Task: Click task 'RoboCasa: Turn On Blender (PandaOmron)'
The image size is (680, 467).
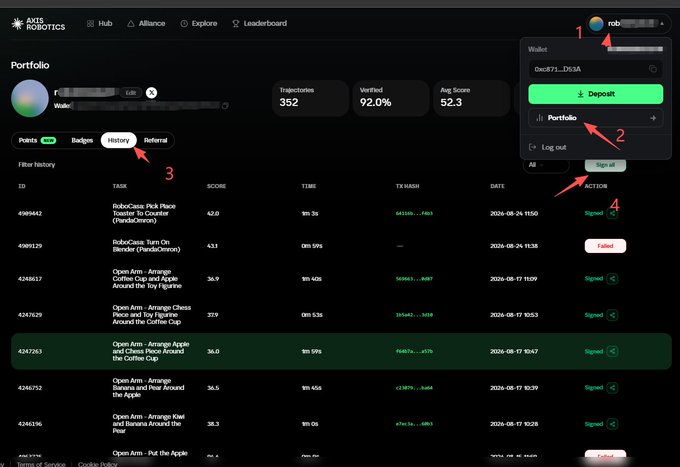Action: 146,246
